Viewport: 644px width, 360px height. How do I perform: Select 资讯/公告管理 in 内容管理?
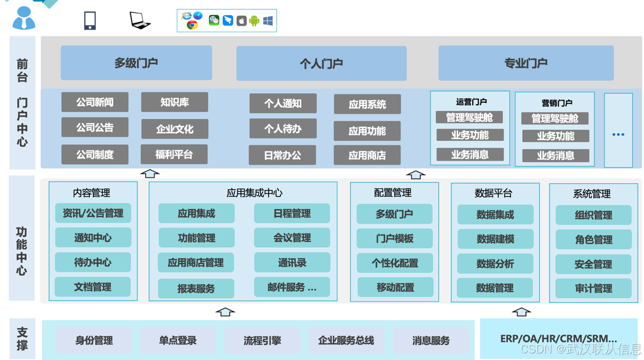(x=93, y=213)
